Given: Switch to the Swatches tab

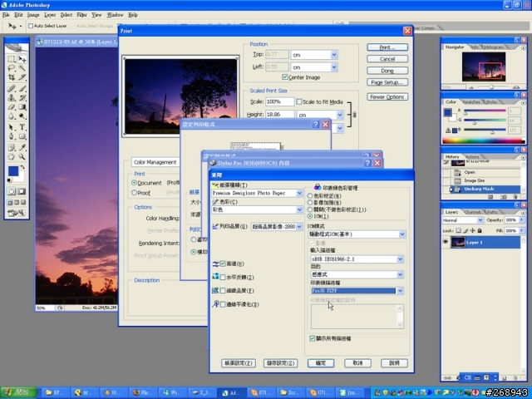Looking at the screenshot, I should (471, 101).
